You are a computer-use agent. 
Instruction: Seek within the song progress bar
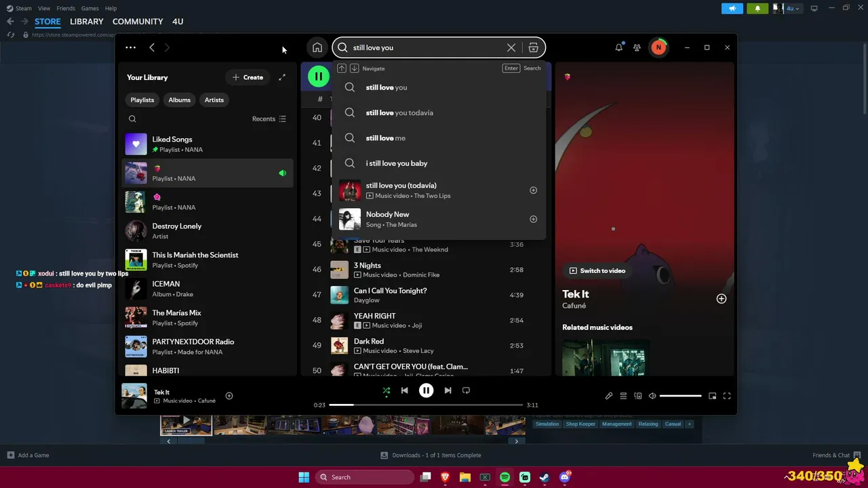426,405
